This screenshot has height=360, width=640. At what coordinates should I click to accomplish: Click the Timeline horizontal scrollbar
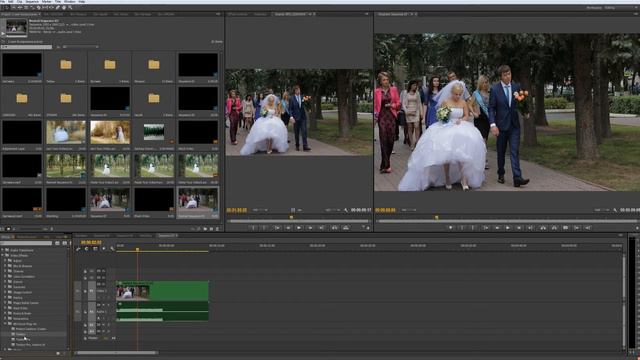(116, 353)
